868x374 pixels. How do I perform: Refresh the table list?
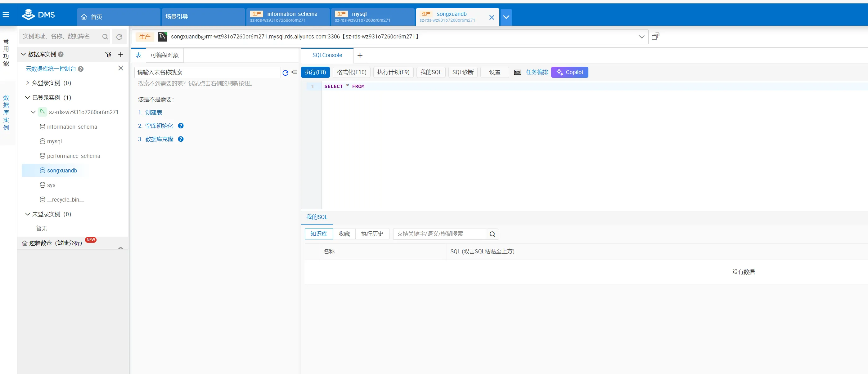click(285, 72)
